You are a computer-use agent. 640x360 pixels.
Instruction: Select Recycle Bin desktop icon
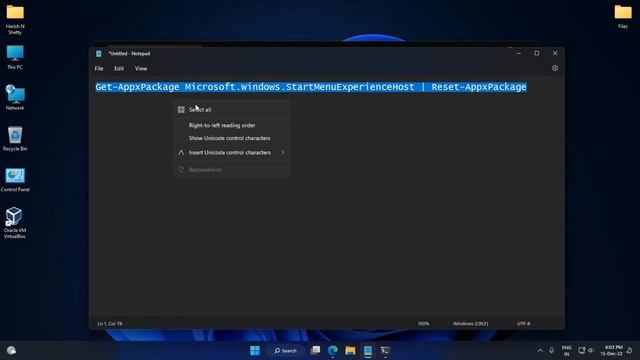click(15, 139)
